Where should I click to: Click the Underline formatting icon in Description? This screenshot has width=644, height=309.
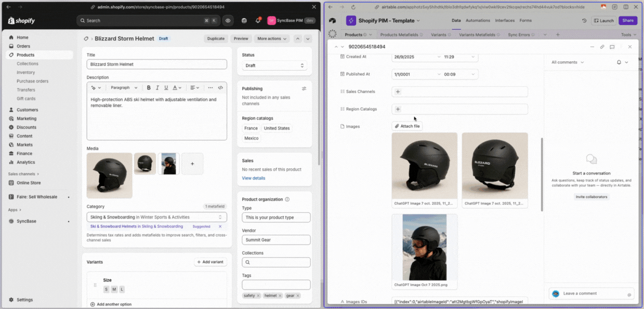click(166, 88)
